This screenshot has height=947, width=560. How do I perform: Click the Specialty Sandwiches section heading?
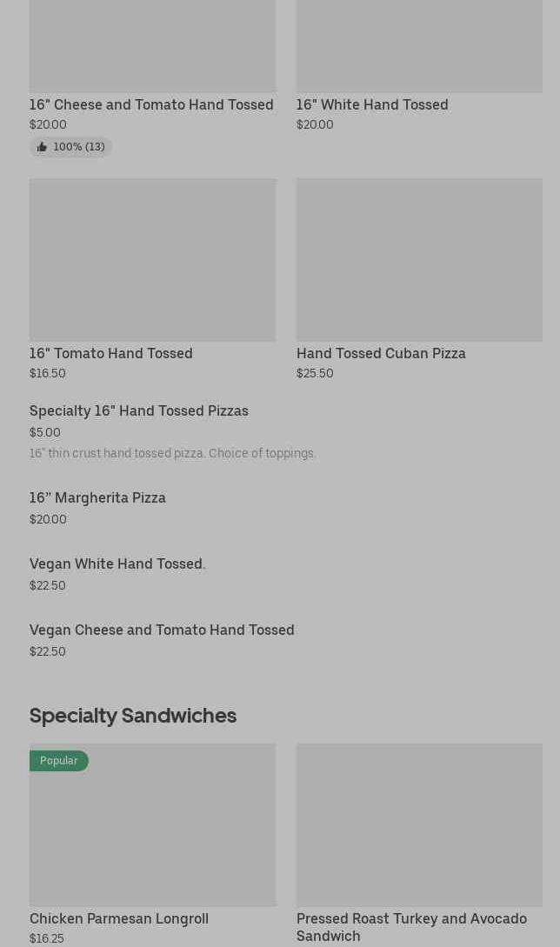click(x=133, y=715)
